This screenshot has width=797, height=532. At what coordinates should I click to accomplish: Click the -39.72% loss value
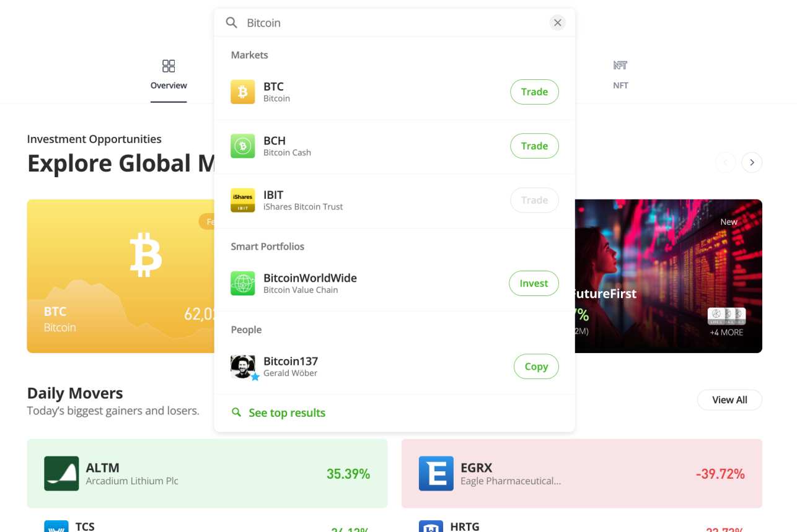pyautogui.click(x=720, y=474)
